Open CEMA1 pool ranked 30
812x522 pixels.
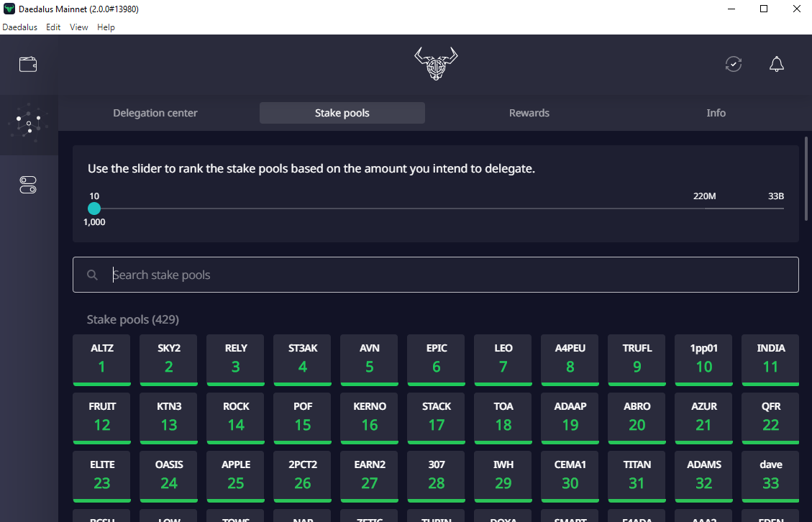[x=570, y=477]
